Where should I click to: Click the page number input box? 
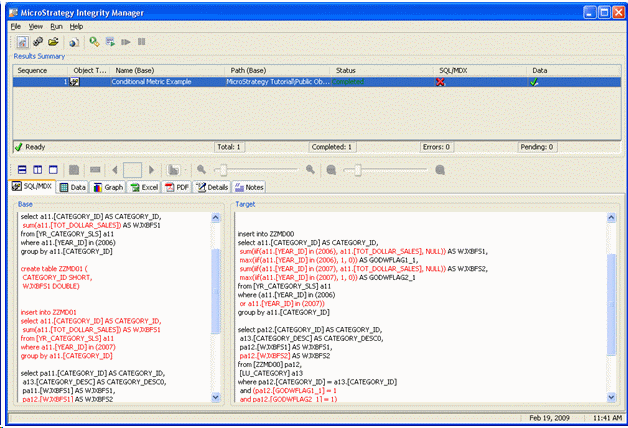[132, 170]
